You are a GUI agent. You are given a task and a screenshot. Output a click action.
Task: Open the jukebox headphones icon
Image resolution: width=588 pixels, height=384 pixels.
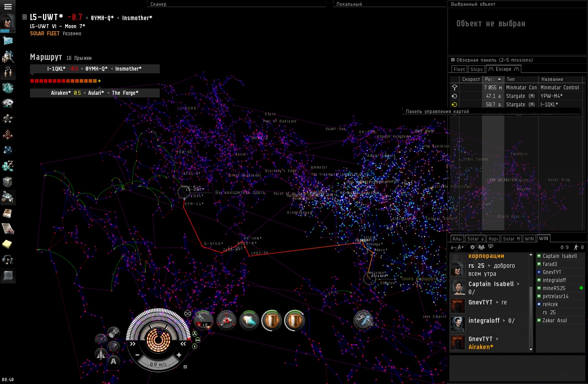coord(8,260)
